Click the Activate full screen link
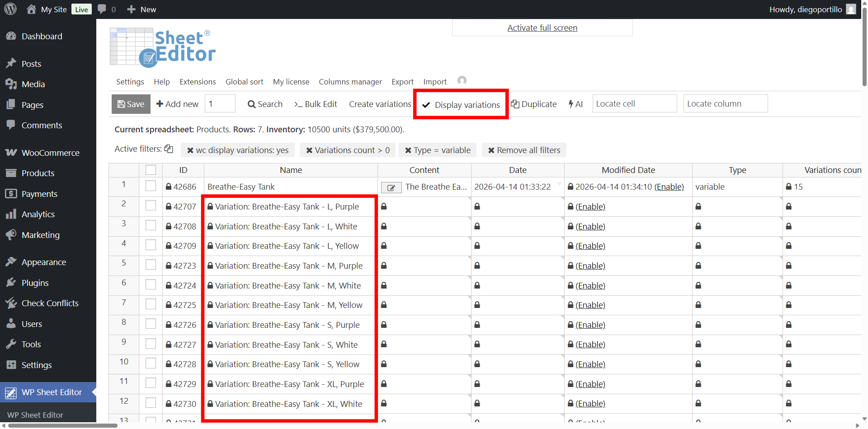The width and height of the screenshot is (868, 429). (x=542, y=28)
